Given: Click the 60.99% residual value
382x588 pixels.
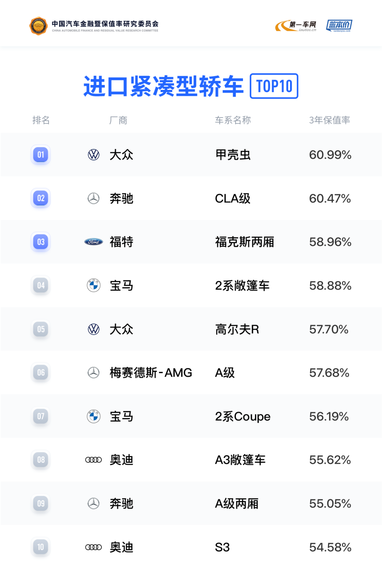Looking at the screenshot, I should coord(330,155).
